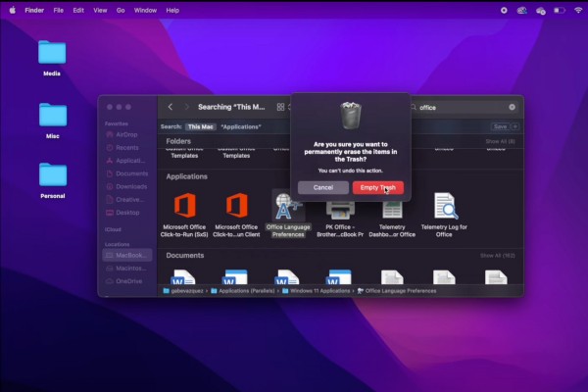This screenshot has width=588, height=392.
Task: Show all Documents results
Action: pos(500,256)
